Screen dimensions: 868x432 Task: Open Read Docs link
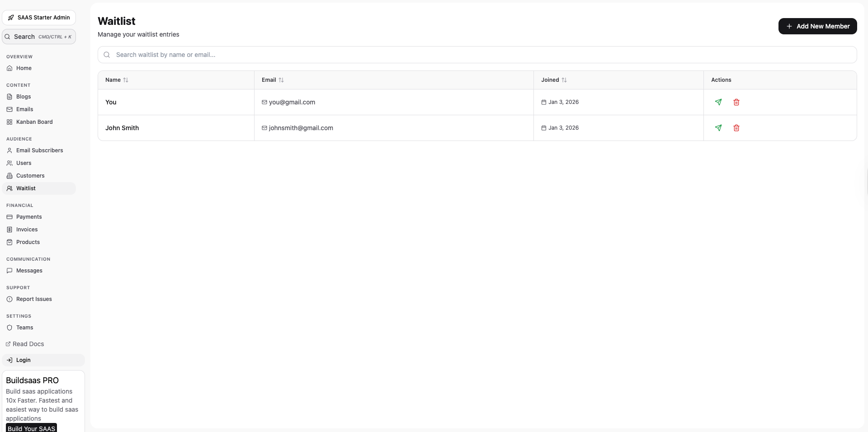[x=25, y=344]
